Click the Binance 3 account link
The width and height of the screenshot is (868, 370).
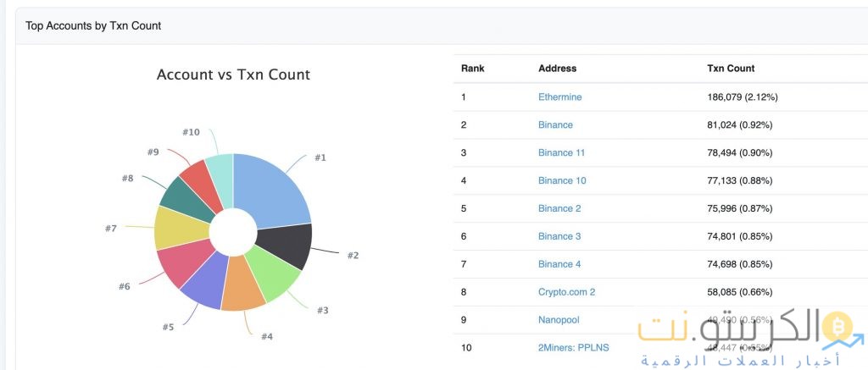click(x=559, y=236)
